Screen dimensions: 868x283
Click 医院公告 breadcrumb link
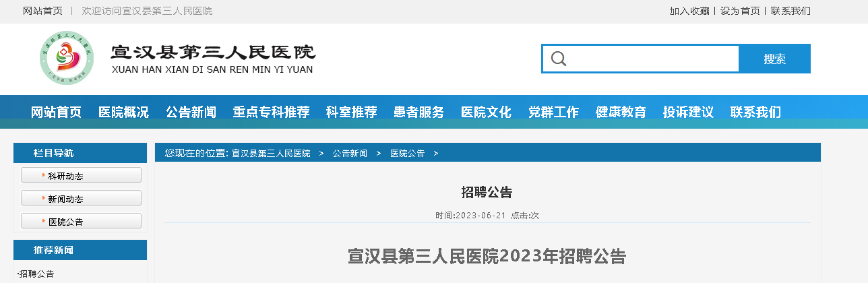(407, 154)
